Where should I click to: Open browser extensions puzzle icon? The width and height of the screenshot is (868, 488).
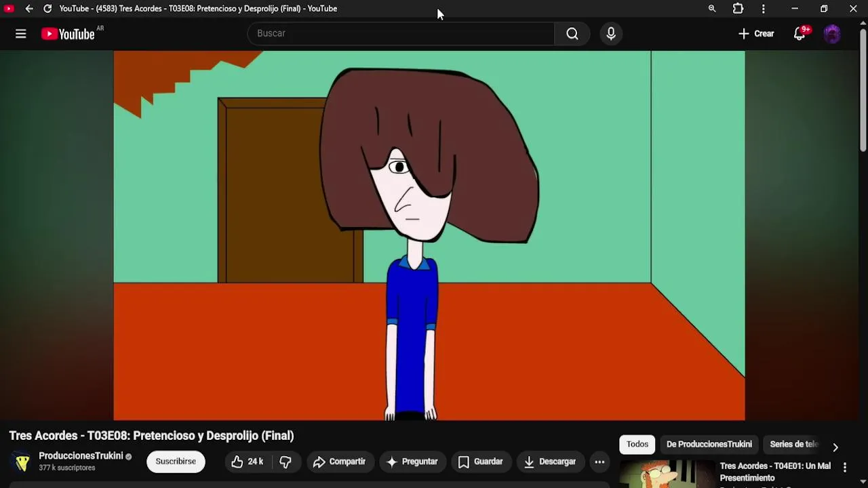[738, 9]
